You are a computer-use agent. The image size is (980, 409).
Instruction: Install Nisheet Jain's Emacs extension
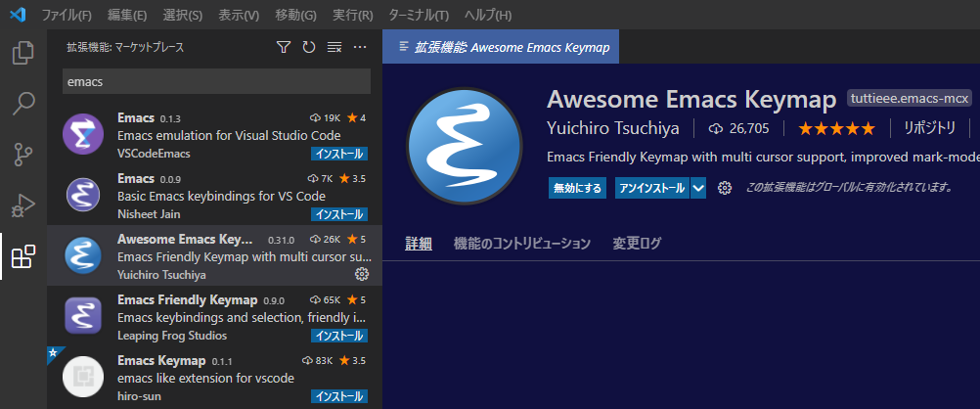[x=339, y=214]
